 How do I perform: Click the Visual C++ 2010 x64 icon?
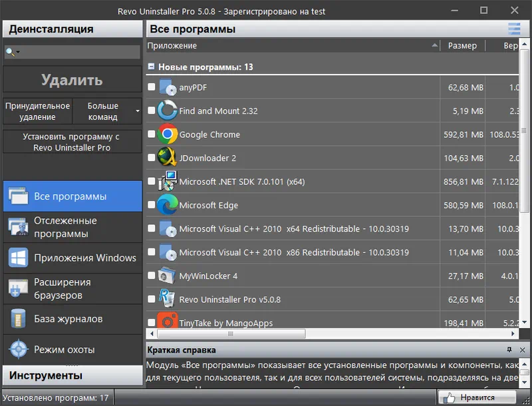click(168, 228)
